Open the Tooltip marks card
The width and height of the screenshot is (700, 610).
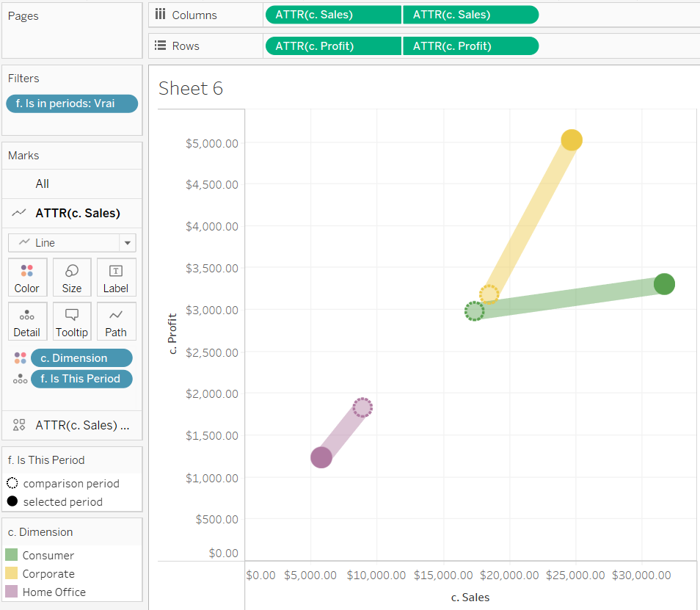coord(72,322)
